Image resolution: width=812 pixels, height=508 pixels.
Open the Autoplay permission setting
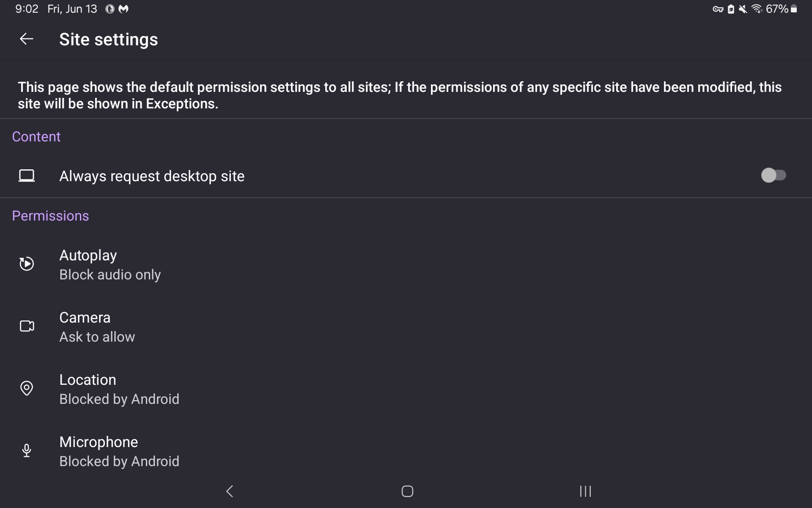pyautogui.click(x=406, y=265)
